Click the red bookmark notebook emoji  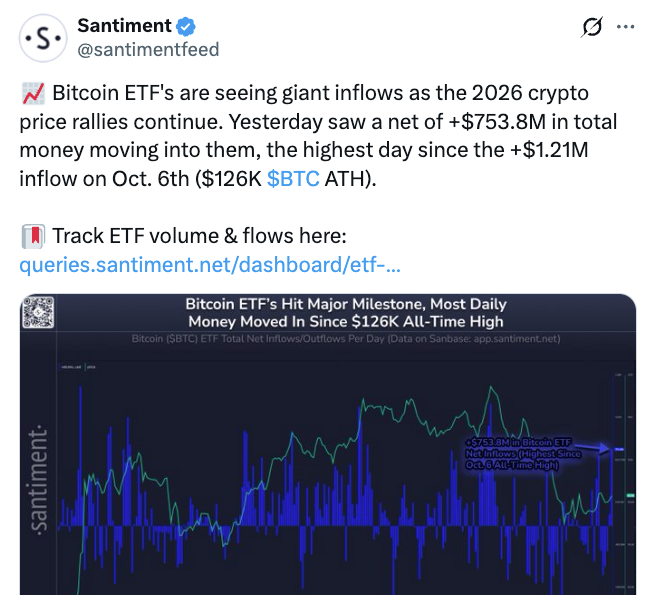pyautogui.click(x=33, y=236)
